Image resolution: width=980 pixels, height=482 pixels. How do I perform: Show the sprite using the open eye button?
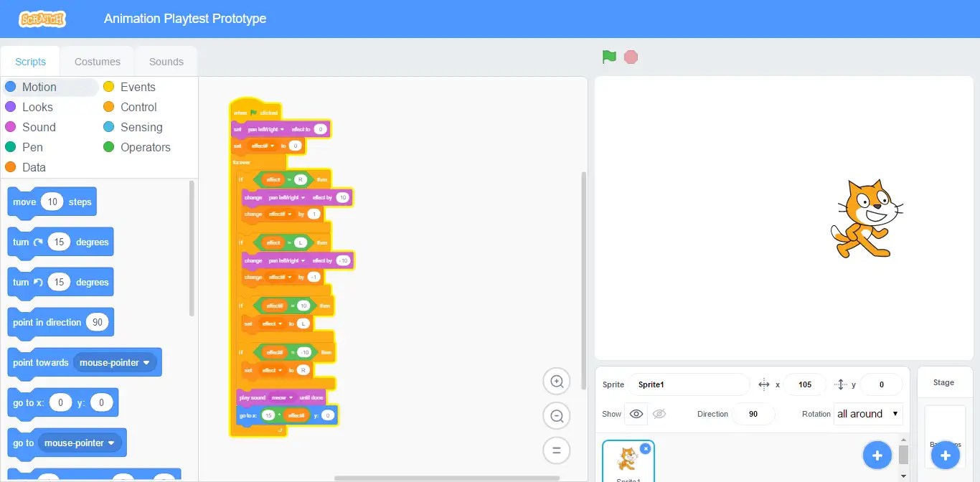(636, 414)
